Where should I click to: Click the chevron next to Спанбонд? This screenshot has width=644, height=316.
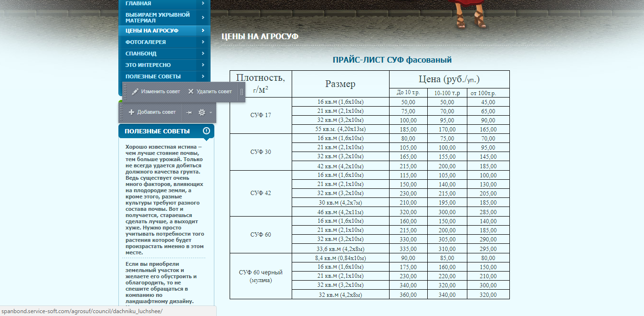[203, 54]
